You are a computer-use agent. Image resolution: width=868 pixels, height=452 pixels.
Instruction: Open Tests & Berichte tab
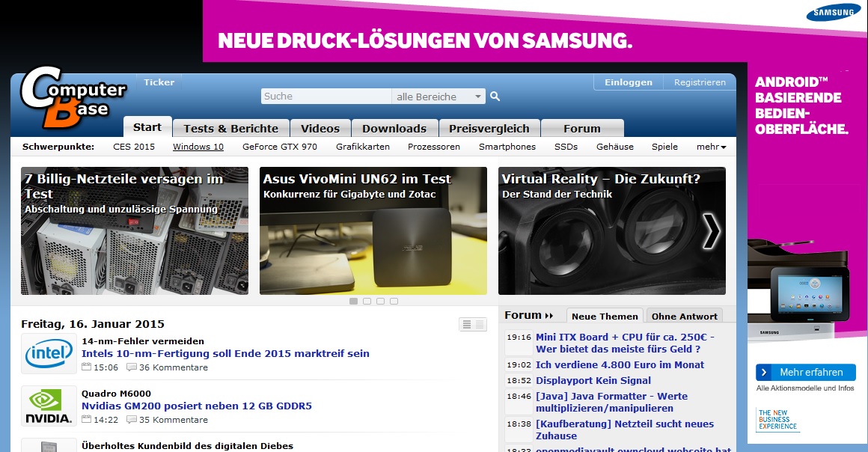[230, 129]
